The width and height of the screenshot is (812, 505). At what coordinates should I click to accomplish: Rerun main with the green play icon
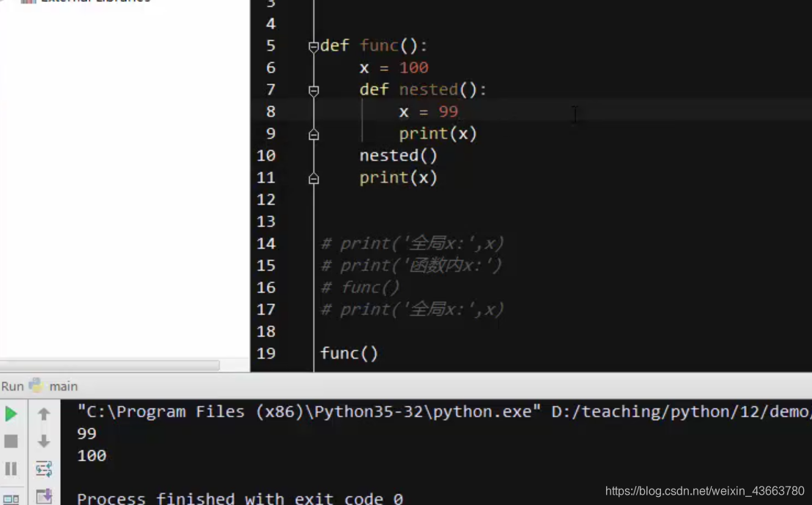coord(11,414)
